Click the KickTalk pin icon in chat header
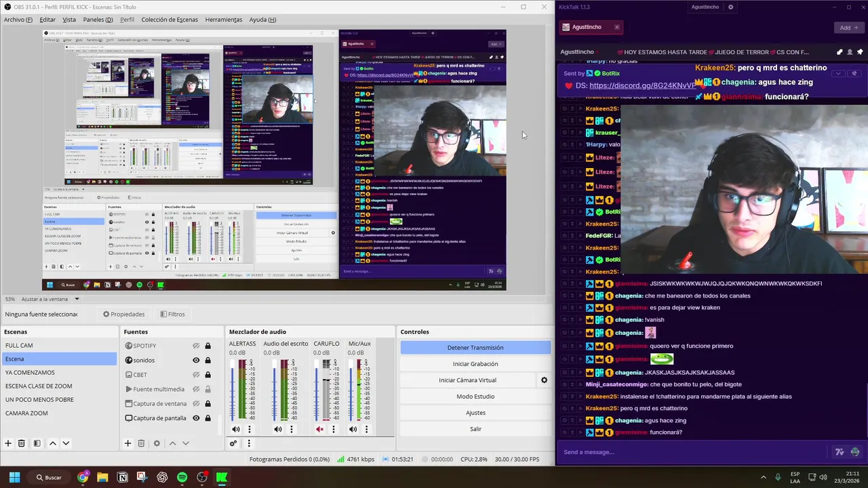Image resolution: width=868 pixels, height=488 pixels. [x=860, y=52]
